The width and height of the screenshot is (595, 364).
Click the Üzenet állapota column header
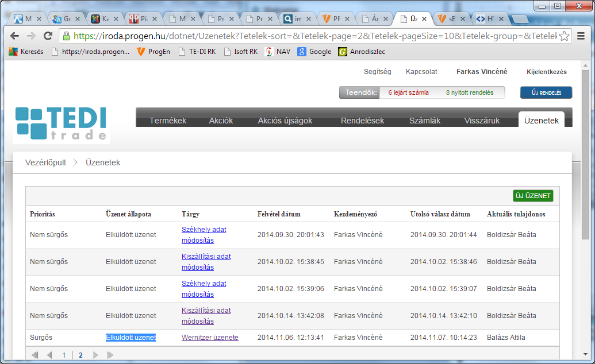(x=128, y=214)
